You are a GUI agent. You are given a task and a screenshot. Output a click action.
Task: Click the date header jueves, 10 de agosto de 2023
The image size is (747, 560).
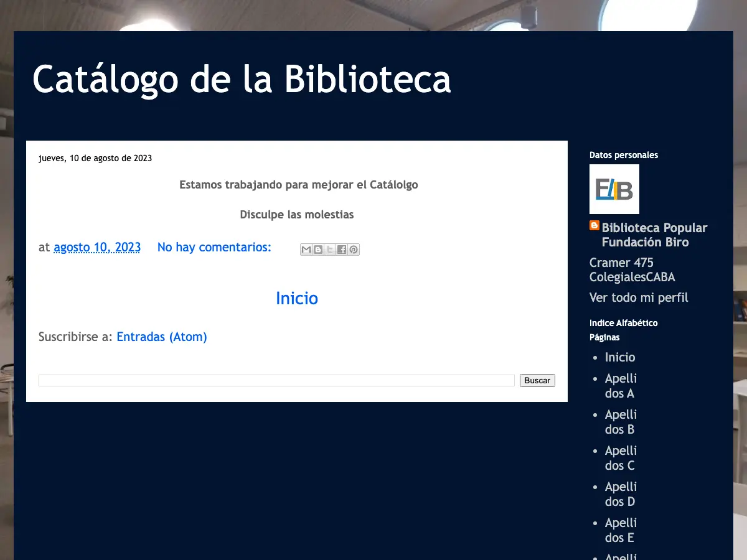click(x=95, y=158)
